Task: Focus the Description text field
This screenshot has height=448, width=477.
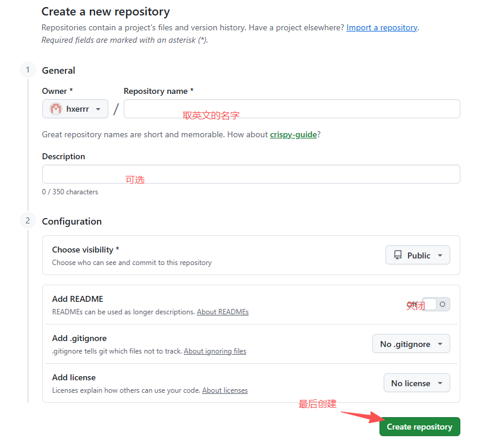Action: point(251,174)
